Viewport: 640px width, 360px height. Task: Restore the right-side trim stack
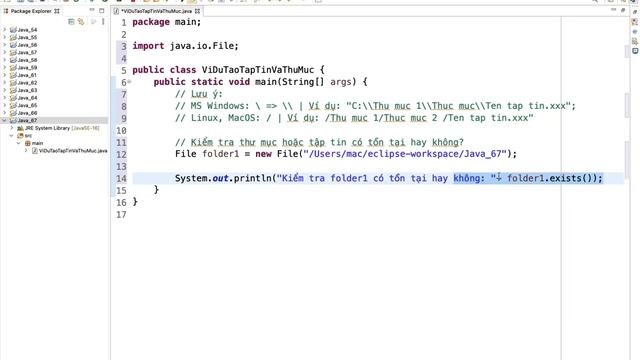point(635,12)
